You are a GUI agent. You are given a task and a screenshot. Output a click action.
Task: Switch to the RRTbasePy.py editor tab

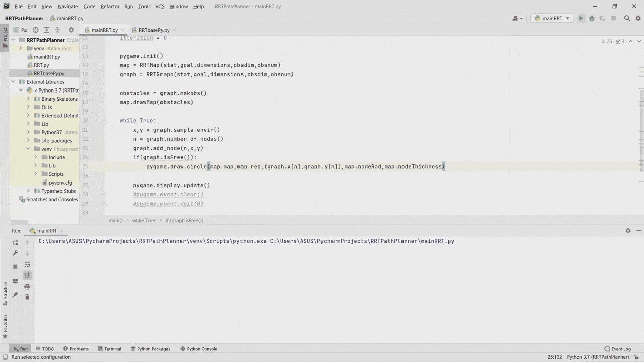pyautogui.click(x=153, y=30)
